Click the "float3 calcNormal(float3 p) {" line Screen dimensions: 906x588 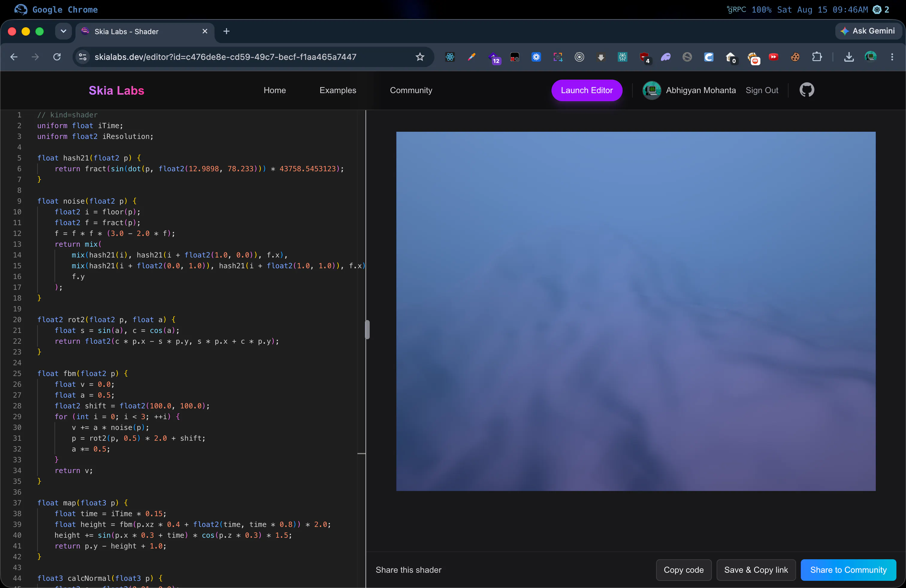click(x=100, y=578)
